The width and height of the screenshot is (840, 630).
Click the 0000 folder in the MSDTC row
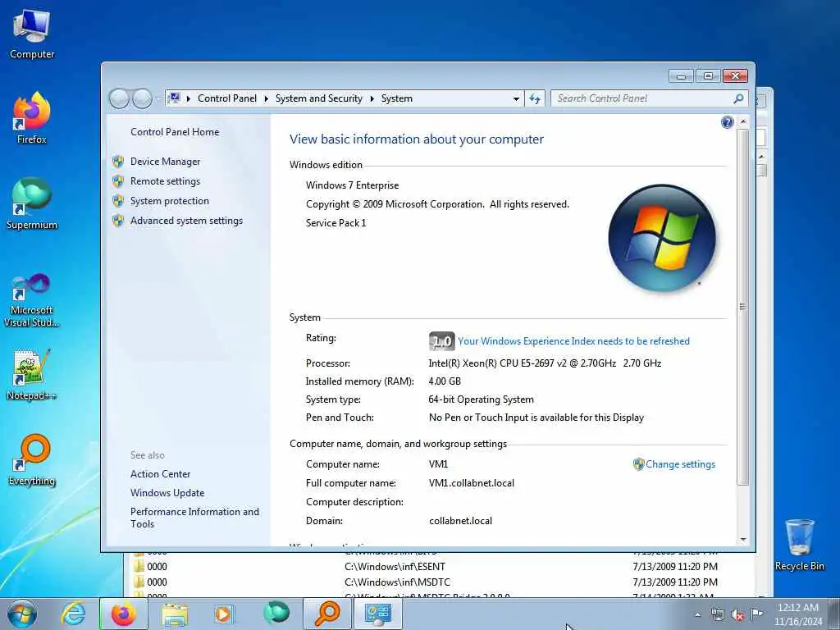coord(151,582)
